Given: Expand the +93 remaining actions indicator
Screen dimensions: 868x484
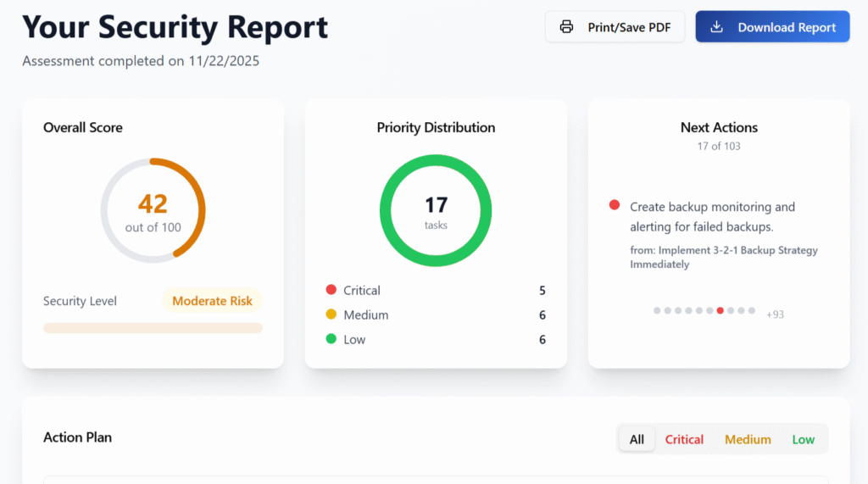Looking at the screenshot, I should tap(775, 314).
